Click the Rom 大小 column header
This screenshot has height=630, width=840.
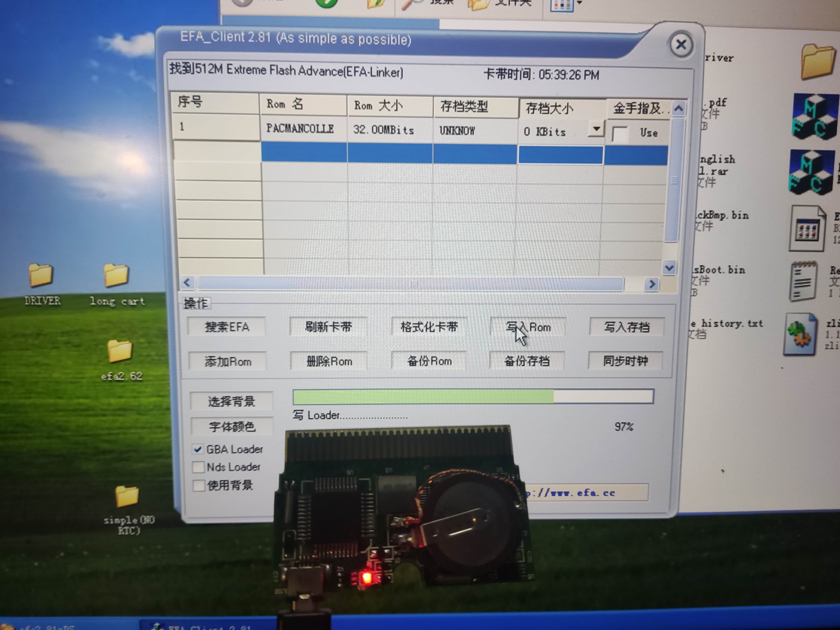coord(390,106)
